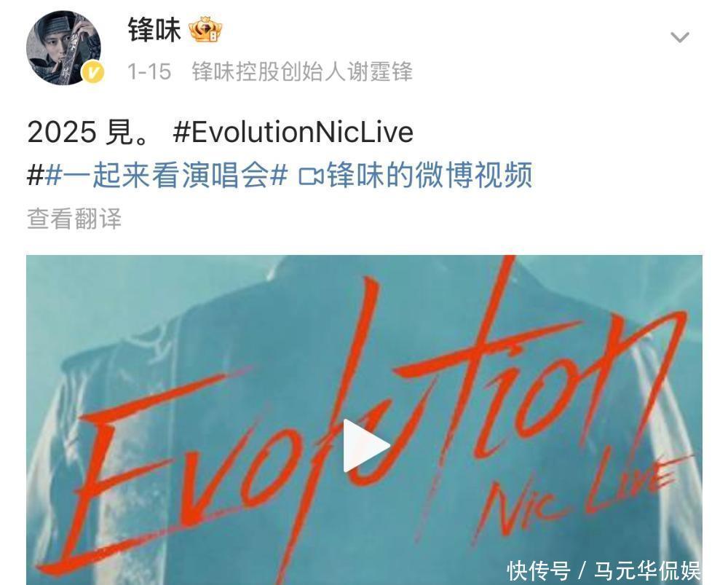The image size is (728, 585).
Task: Click the yellow verified V badge
Action: 93,74
